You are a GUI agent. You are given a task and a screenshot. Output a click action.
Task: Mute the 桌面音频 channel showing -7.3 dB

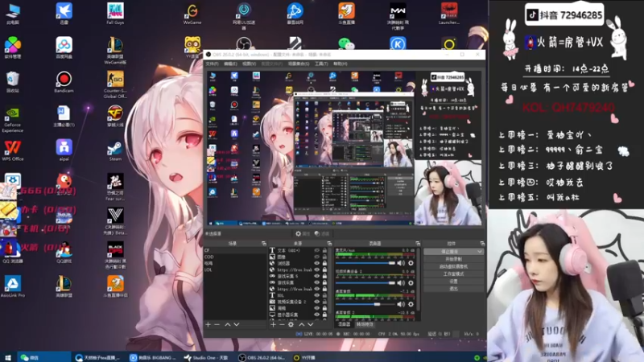[401, 304]
